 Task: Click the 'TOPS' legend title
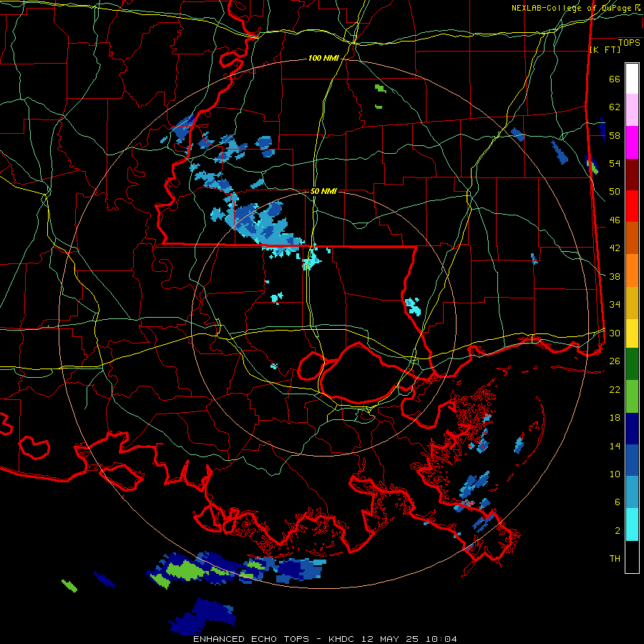(x=629, y=43)
